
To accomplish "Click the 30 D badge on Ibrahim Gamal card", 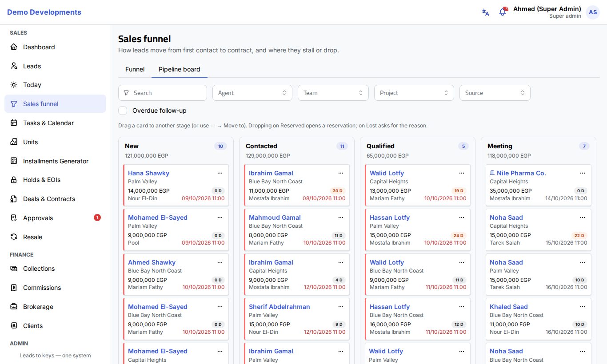I will [338, 191].
